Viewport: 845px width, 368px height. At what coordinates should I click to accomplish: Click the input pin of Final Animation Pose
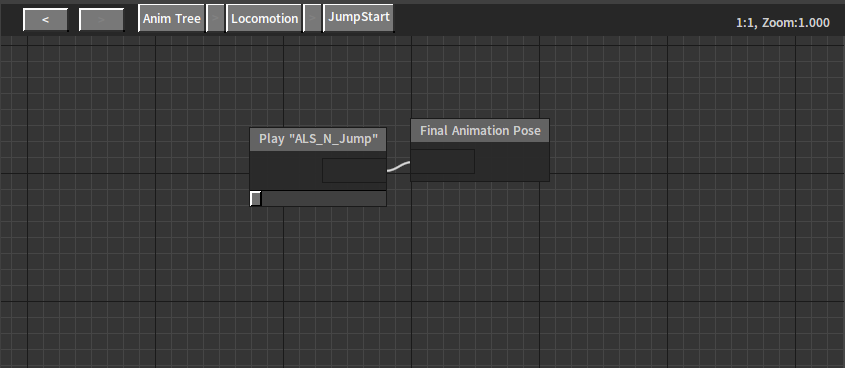(442, 162)
